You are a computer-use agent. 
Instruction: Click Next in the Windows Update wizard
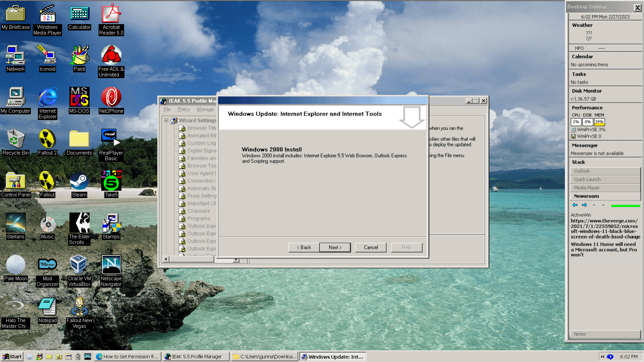coord(335,247)
